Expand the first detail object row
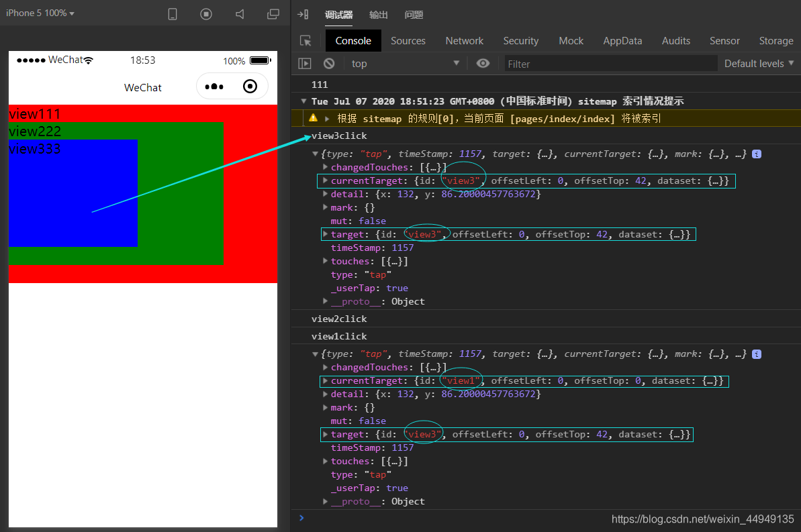Viewport: 801px width, 532px height. tap(325, 193)
